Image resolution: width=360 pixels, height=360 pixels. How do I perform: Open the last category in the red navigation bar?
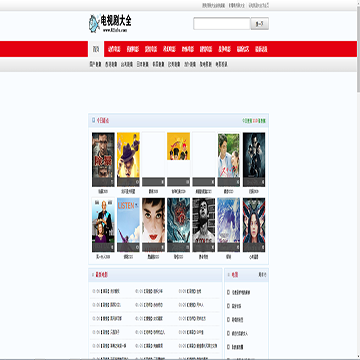261,49
